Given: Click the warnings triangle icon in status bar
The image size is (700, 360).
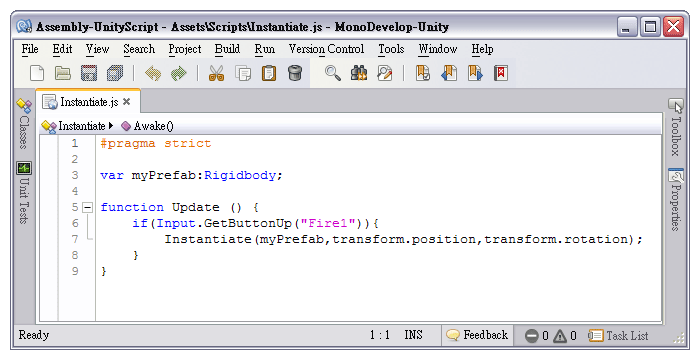Looking at the screenshot, I should (x=560, y=336).
